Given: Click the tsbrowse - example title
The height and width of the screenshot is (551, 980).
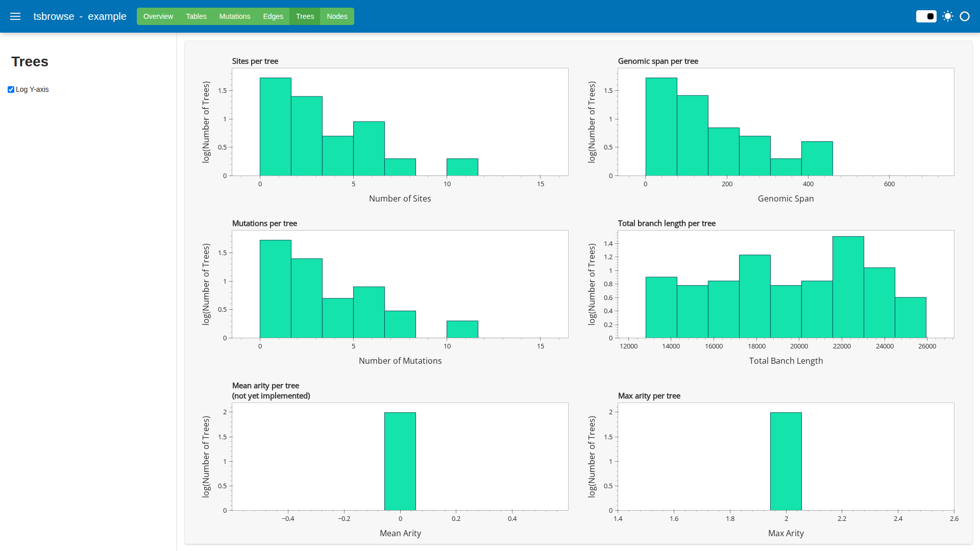Looking at the screenshot, I should [80, 16].
